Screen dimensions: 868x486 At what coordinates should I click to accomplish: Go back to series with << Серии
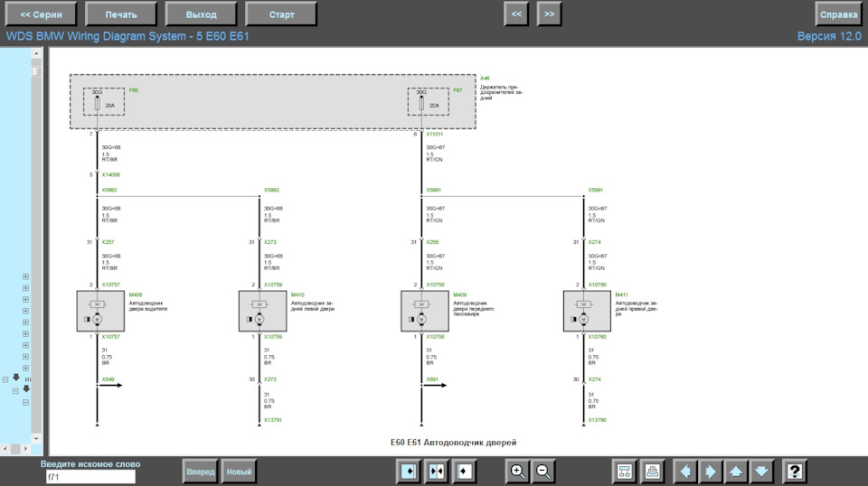pyautogui.click(x=41, y=14)
